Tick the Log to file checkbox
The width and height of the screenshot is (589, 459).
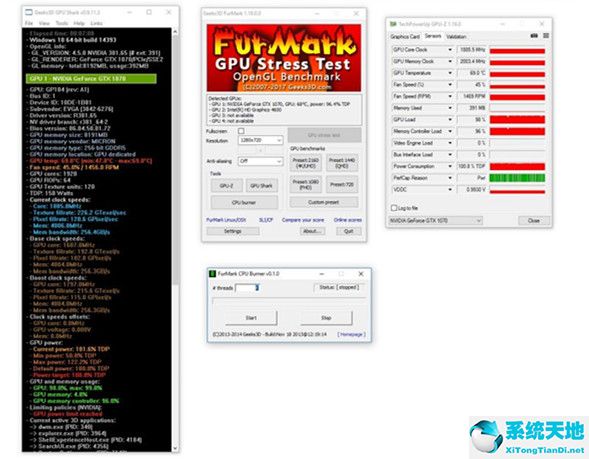[x=394, y=208]
